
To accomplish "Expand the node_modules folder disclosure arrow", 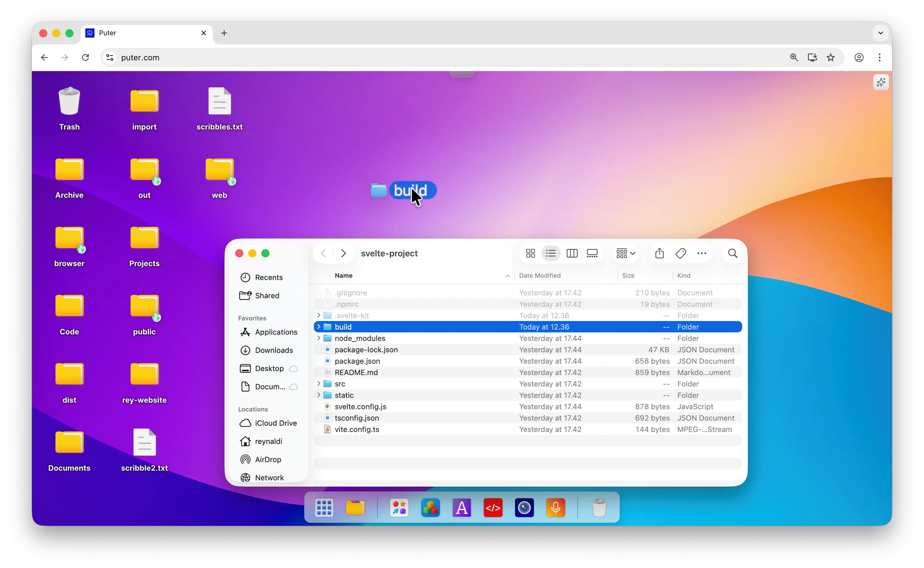I will click(318, 338).
